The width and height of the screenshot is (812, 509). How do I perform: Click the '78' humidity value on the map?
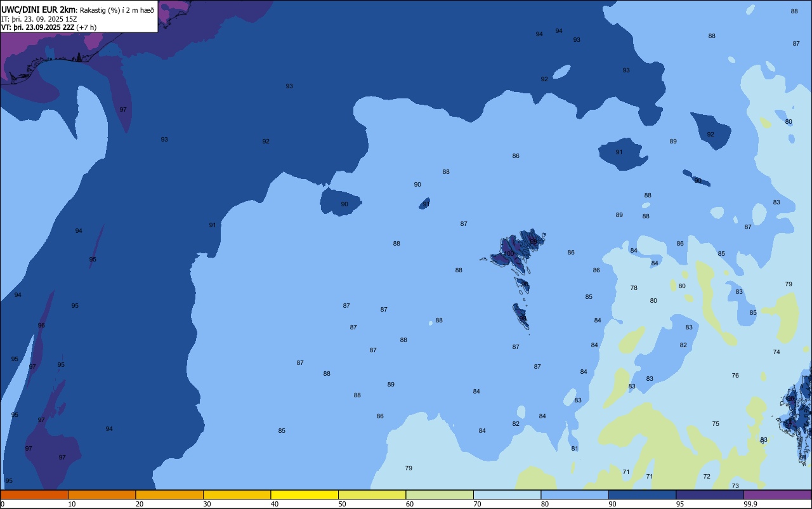point(634,288)
